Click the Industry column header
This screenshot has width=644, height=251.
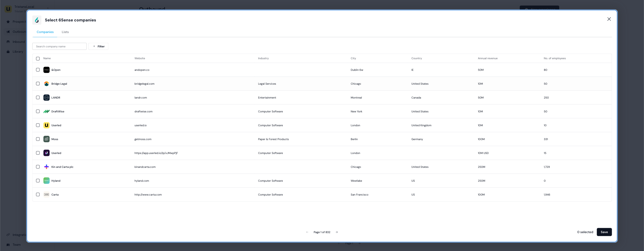pyautogui.click(x=263, y=58)
